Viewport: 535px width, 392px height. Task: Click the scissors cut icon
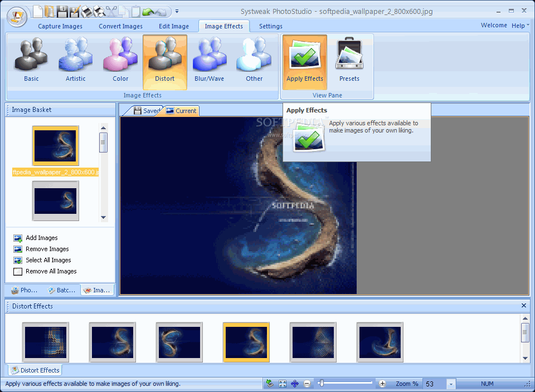click(x=111, y=12)
